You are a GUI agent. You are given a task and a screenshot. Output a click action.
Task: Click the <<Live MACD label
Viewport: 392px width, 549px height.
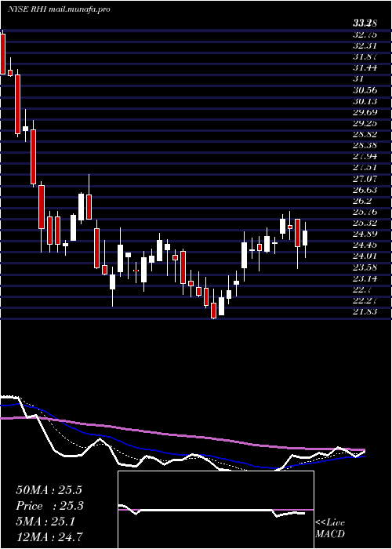330,529
